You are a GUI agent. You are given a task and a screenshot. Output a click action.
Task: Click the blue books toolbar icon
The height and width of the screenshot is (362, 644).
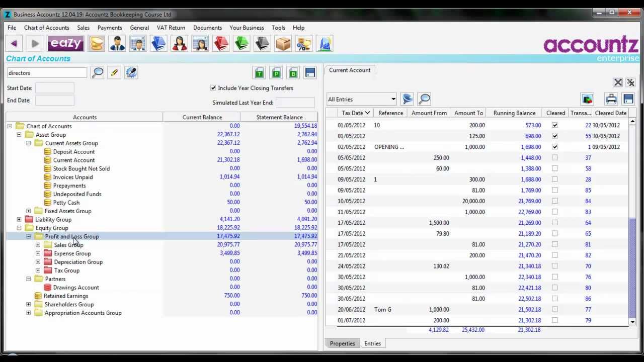pos(158,44)
